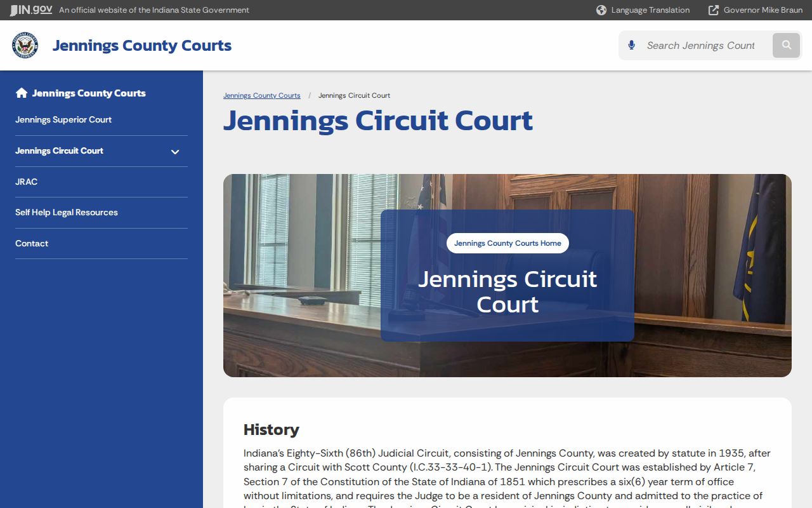This screenshot has height=508, width=812.
Task: Click the History section heading
Action: [272, 429]
